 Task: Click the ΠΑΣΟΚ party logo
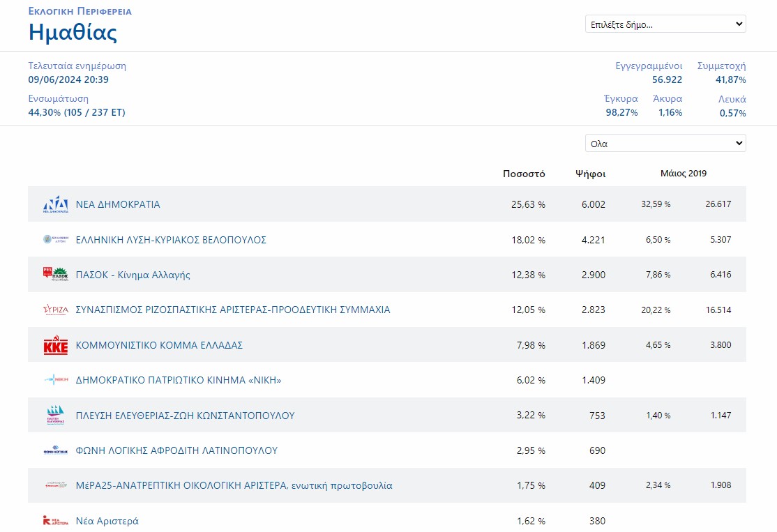tap(55, 275)
